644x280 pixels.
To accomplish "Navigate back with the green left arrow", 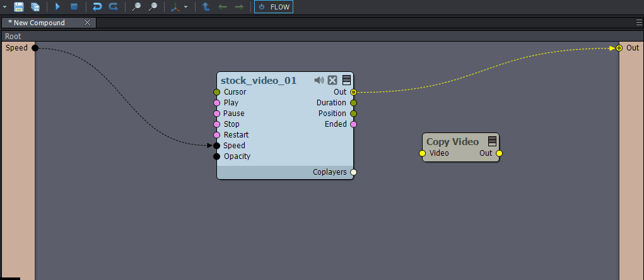I will tap(223, 6).
